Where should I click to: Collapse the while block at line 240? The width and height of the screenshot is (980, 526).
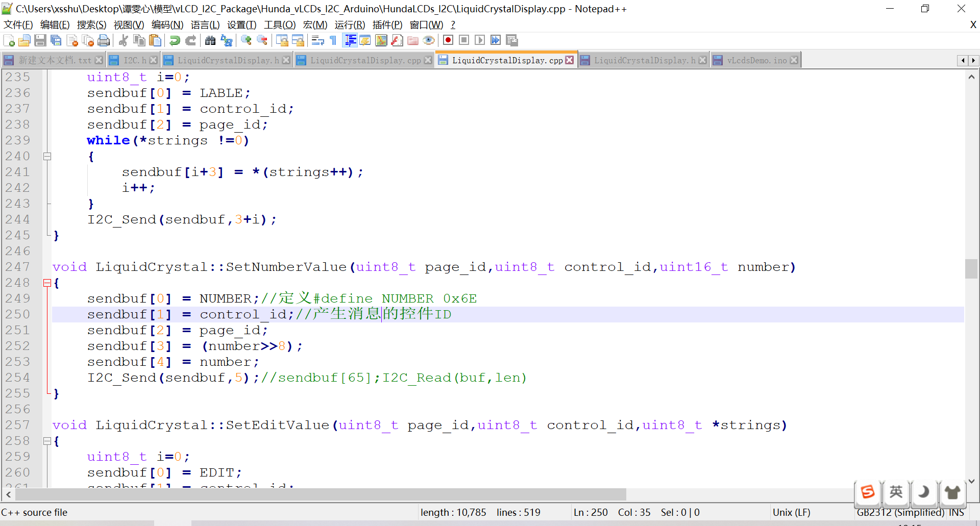47,157
